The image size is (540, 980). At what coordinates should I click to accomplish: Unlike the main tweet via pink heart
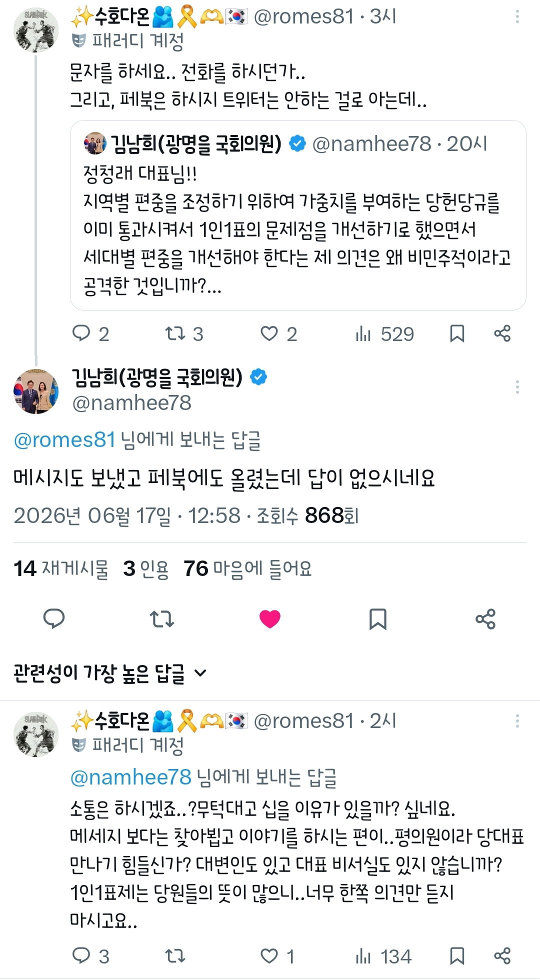point(270,619)
